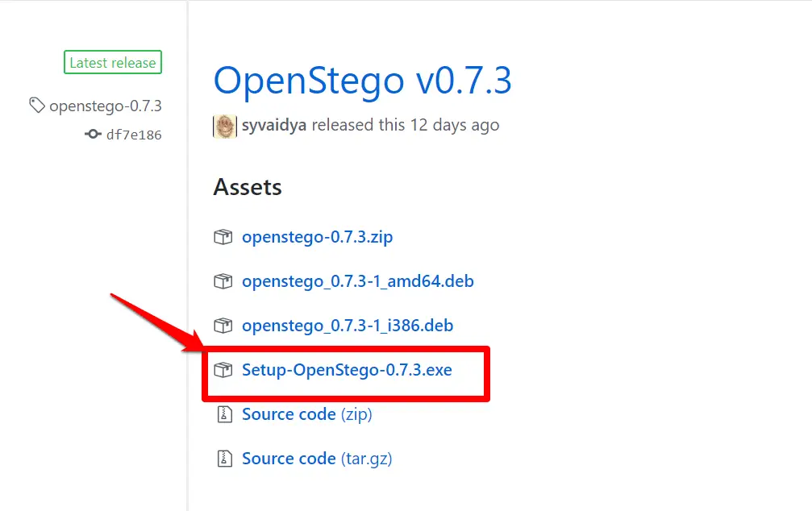Download openstego_0.7.3-1_i386.deb package
812x511 pixels.
[x=348, y=326]
